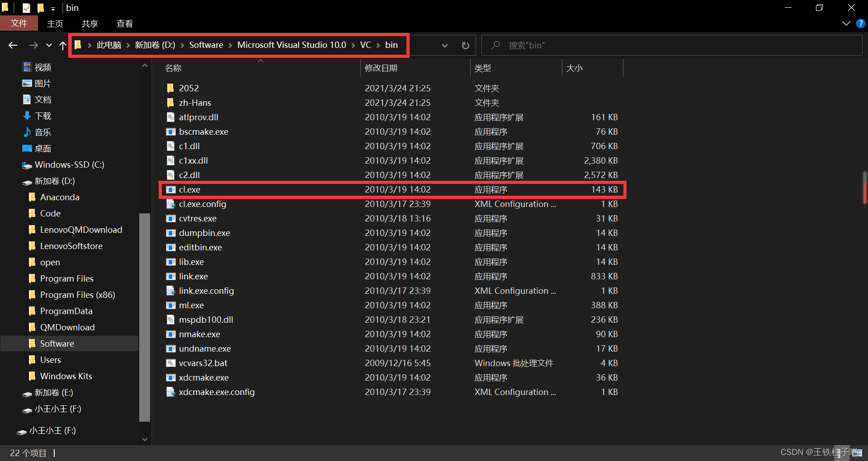
Task: Select the editbin.exe file name
Action: pyautogui.click(x=200, y=248)
